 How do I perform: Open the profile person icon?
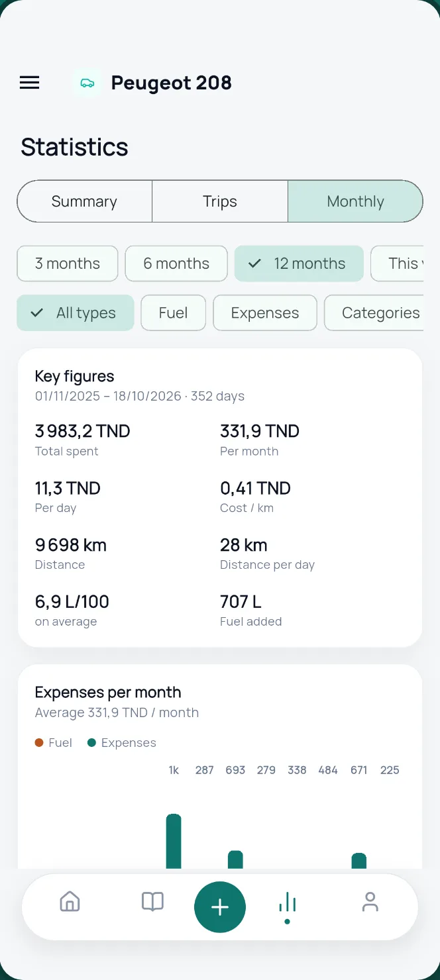[x=370, y=901]
